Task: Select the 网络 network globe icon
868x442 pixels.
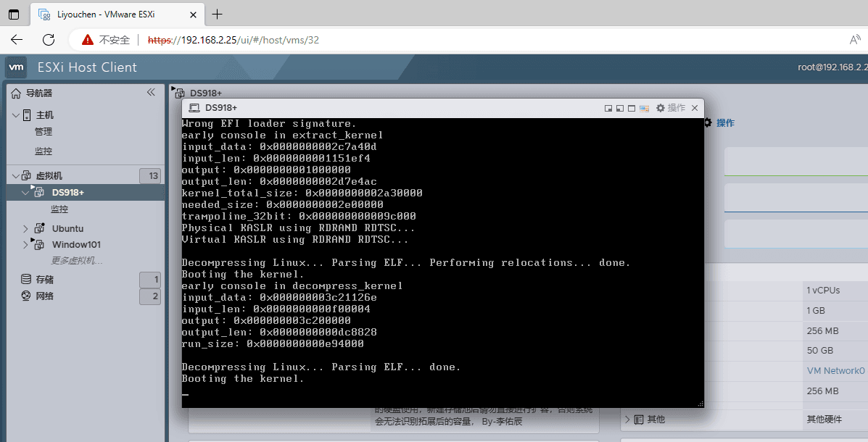Action: 26,296
